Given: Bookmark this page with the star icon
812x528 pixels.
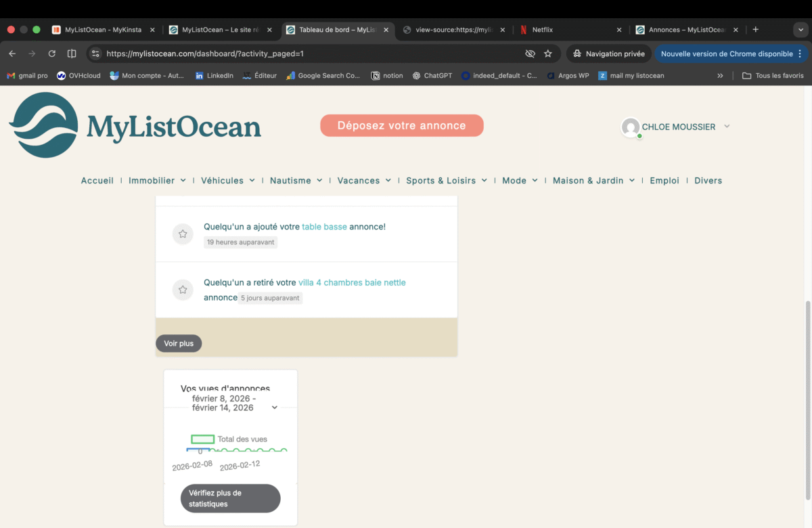Looking at the screenshot, I should pos(548,53).
